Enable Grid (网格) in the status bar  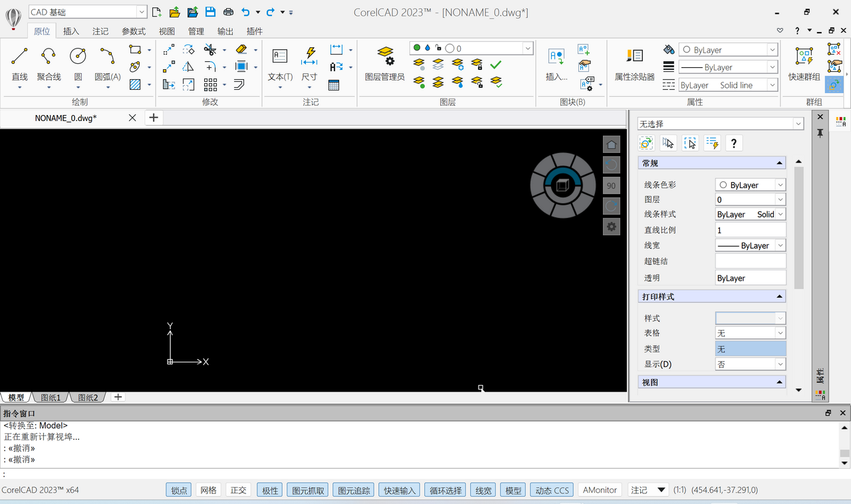tap(208, 489)
